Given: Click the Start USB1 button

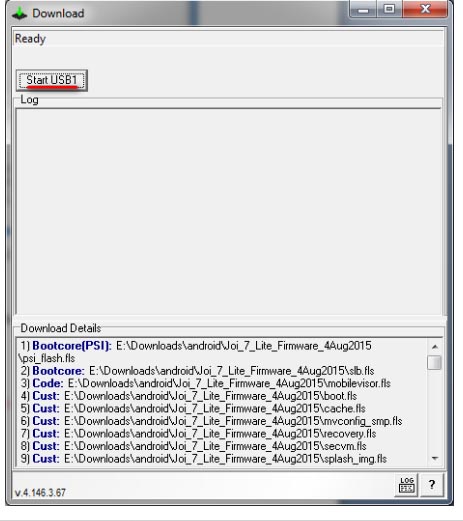Looking at the screenshot, I should 52,80.
